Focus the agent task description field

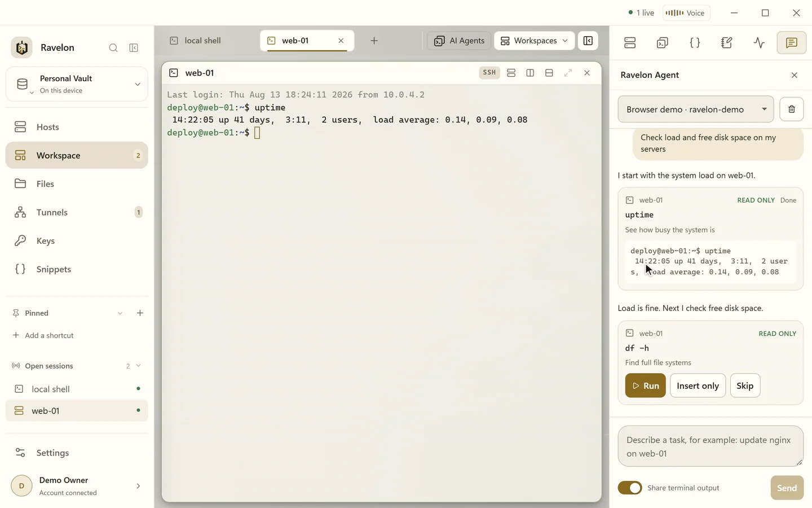[710, 446]
